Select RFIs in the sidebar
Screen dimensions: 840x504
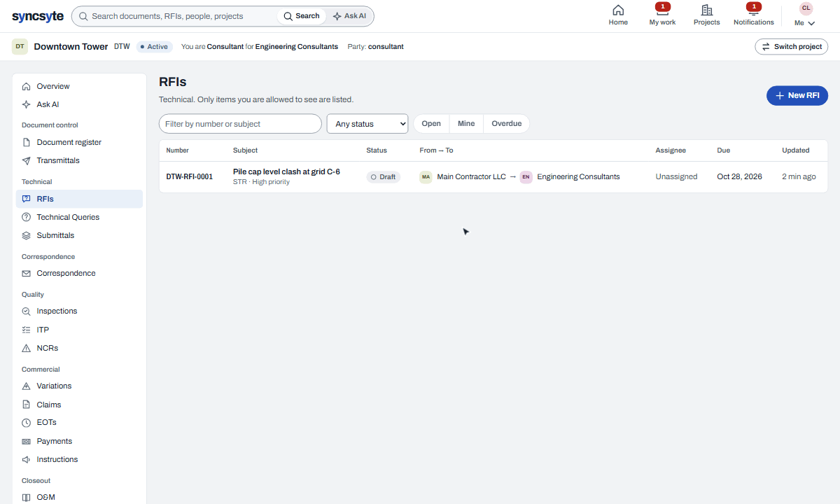(79, 199)
